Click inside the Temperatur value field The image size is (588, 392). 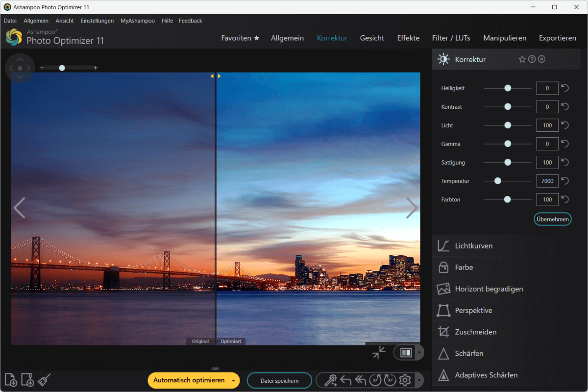547,181
